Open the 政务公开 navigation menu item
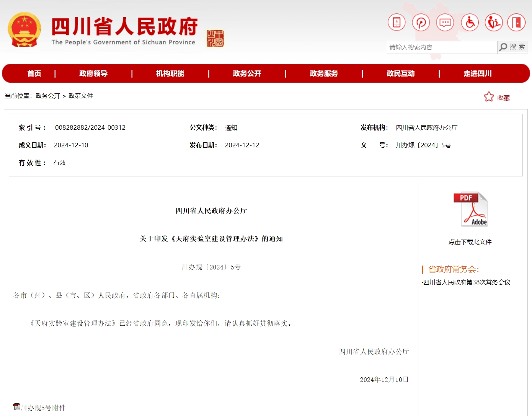The height and width of the screenshot is (416, 532). coord(247,73)
